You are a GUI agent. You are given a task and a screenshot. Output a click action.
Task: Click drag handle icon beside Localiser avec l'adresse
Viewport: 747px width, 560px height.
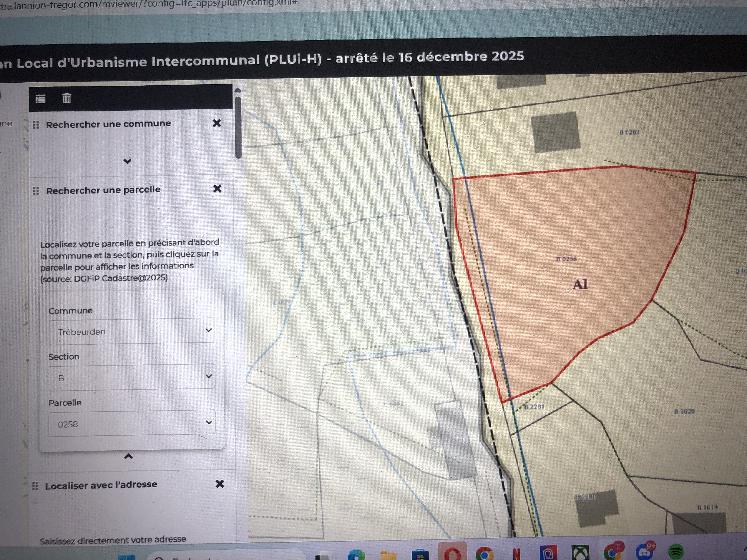[35, 486]
